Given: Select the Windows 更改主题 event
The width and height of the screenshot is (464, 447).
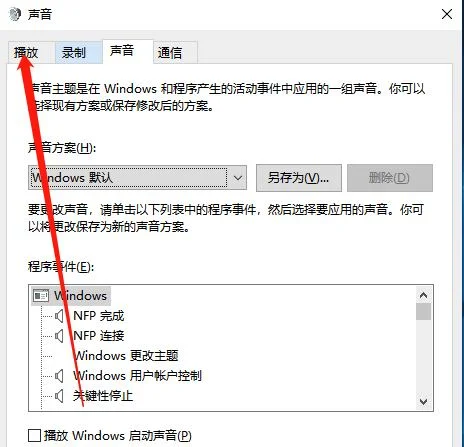Looking at the screenshot, I should coord(126,356).
